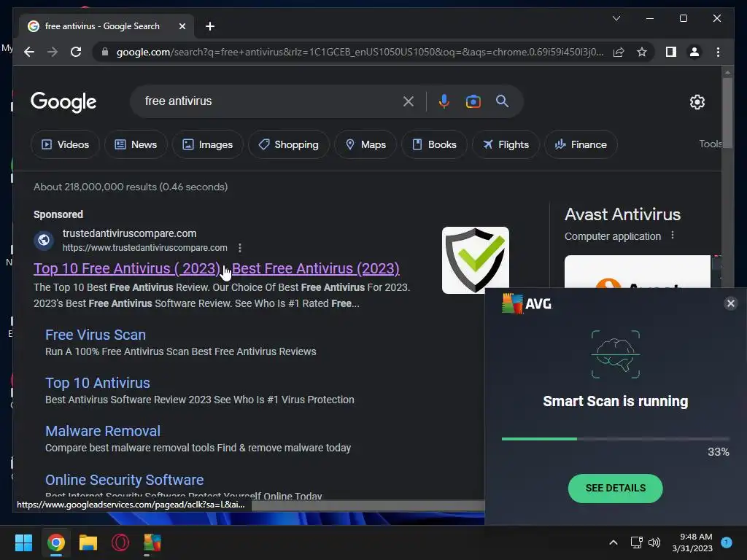Switch to Finance results
The image size is (747, 560).
click(581, 144)
